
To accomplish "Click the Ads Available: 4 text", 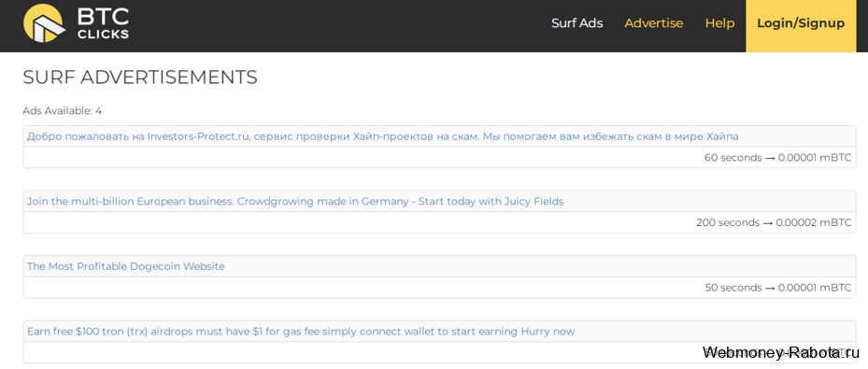I will 62,110.
